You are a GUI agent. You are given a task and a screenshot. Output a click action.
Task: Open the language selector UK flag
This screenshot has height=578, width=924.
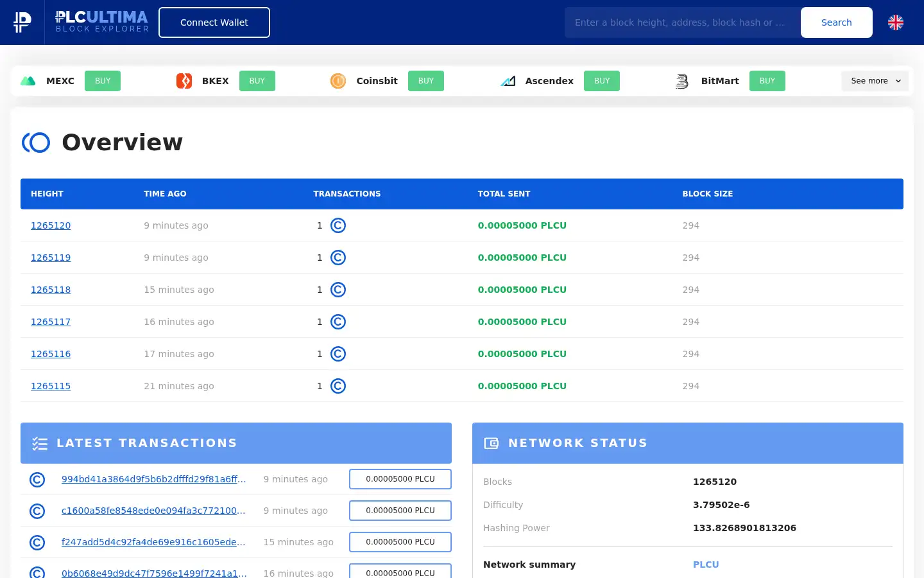896,22
